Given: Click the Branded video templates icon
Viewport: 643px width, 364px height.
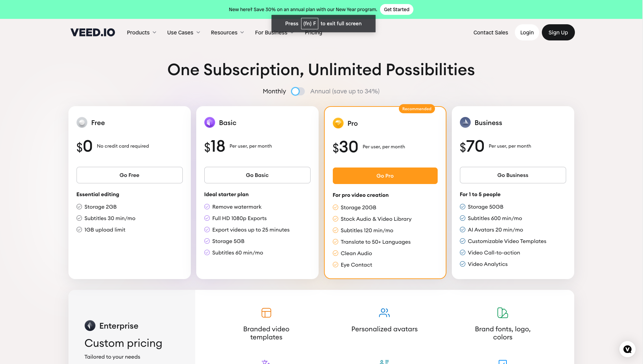Looking at the screenshot, I should click(x=266, y=313).
